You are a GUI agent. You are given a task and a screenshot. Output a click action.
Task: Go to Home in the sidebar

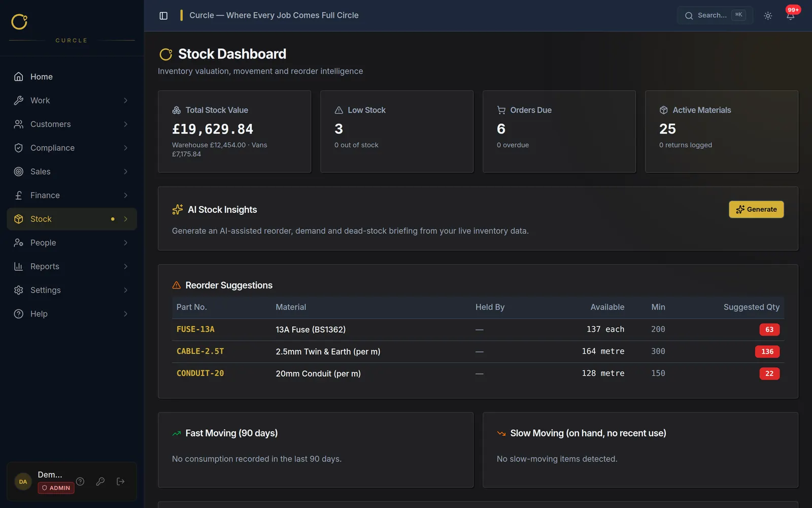tap(72, 77)
